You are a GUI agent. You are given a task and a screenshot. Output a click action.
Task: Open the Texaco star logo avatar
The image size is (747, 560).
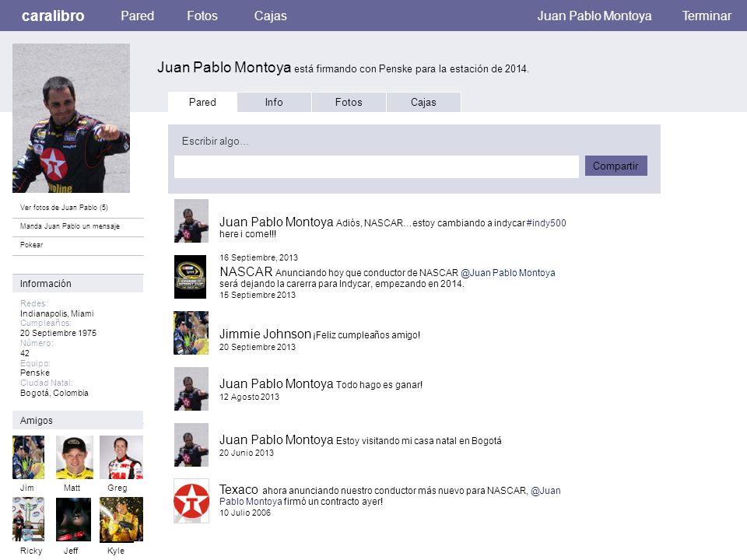pos(191,501)
